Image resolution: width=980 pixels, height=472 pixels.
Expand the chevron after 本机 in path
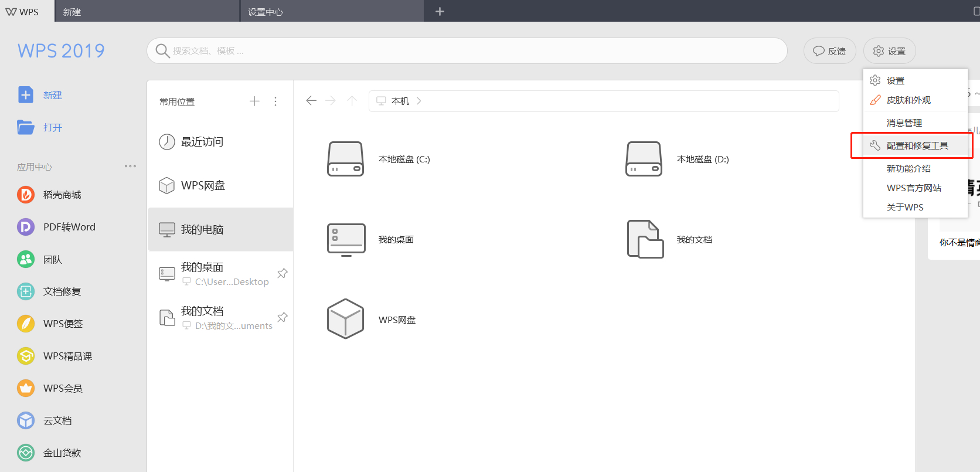click(x=419, y=101)
